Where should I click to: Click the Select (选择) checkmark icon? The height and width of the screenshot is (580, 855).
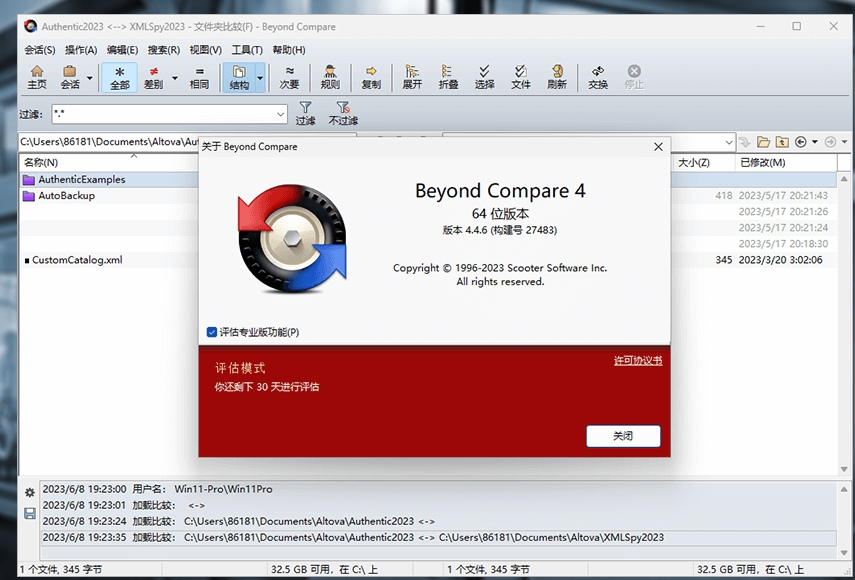click(484, 77)
